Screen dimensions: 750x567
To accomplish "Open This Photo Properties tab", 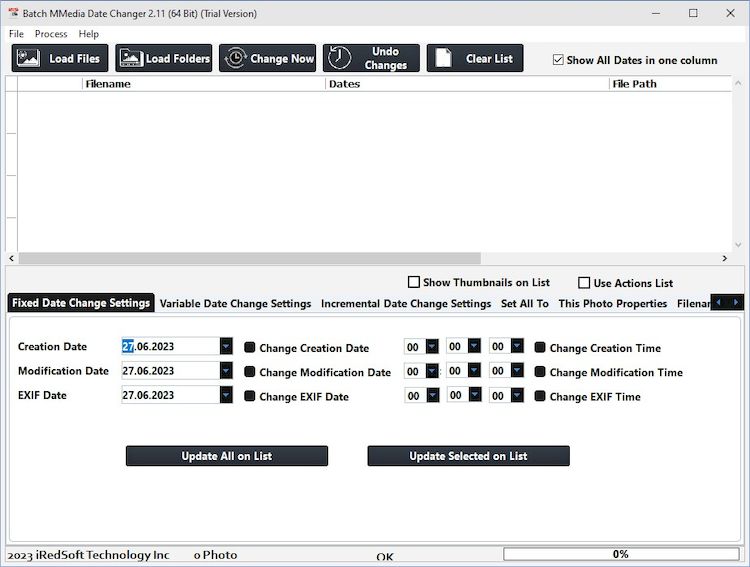I will [613, 303].
